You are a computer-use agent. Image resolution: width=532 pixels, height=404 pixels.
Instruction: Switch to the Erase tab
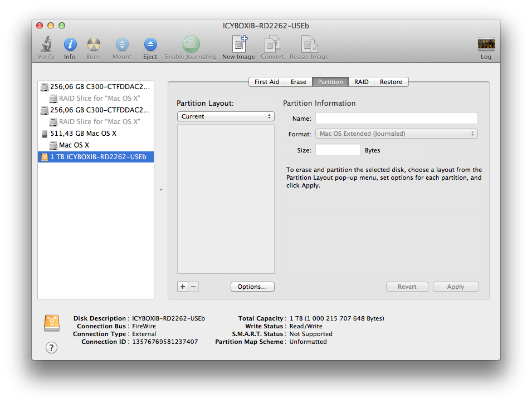(299, 82)
